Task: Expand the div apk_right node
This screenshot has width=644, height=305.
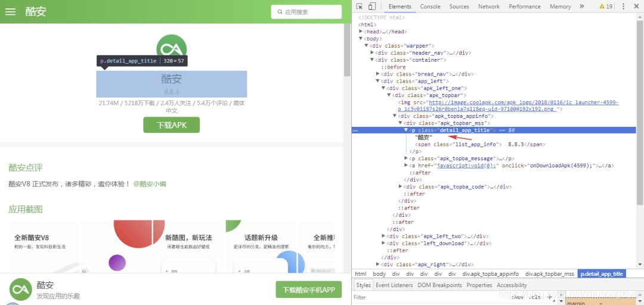Action: tap(378, 264)
